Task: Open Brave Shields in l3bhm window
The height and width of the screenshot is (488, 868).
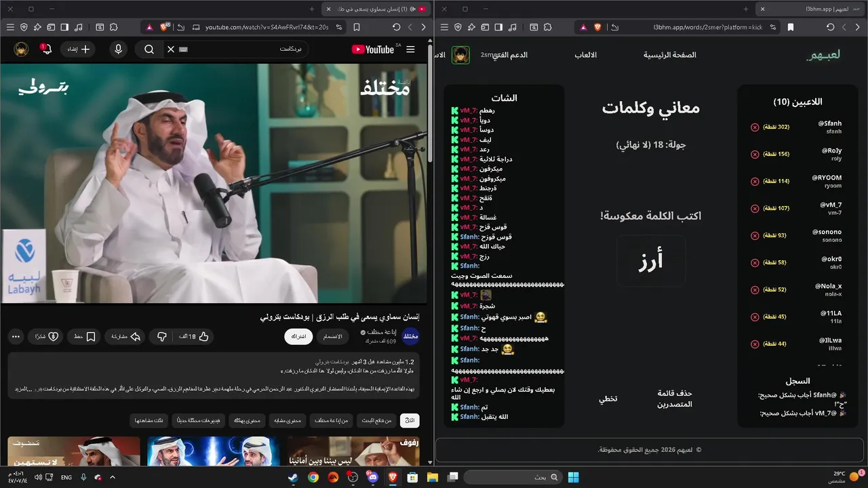Action: (598, 27)
